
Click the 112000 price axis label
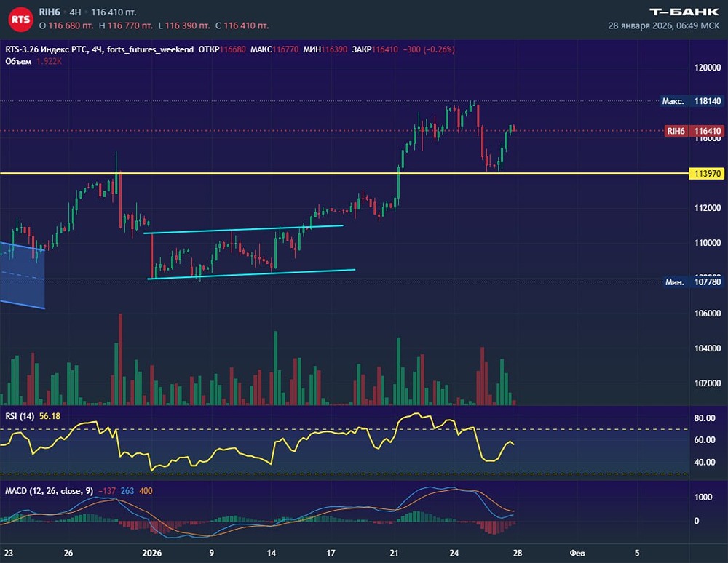(x=708, y=208)
